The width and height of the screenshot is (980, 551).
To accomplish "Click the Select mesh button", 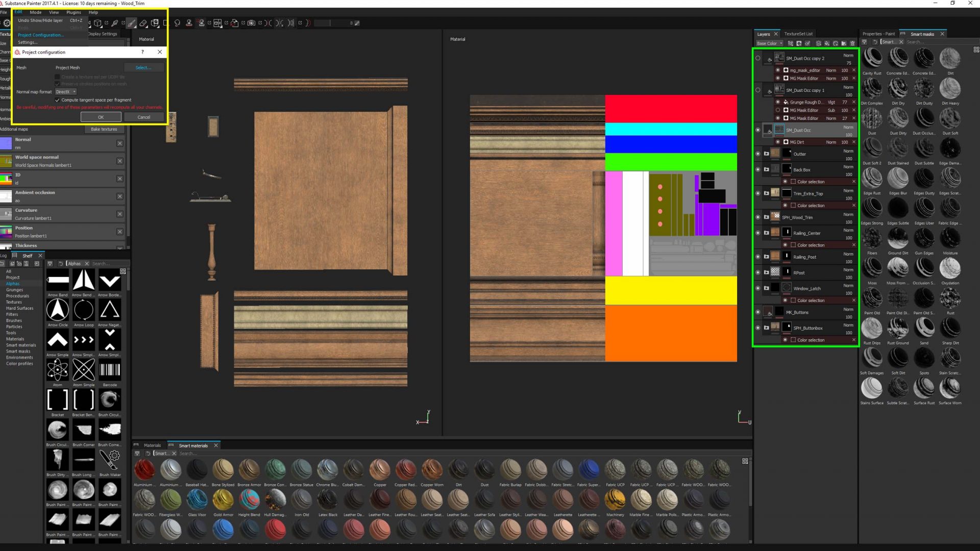I will click(143, 67).
